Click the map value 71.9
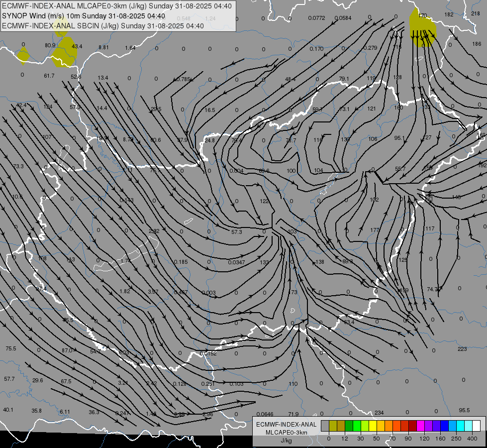This screenshot has height=448, width=487. 293,414
